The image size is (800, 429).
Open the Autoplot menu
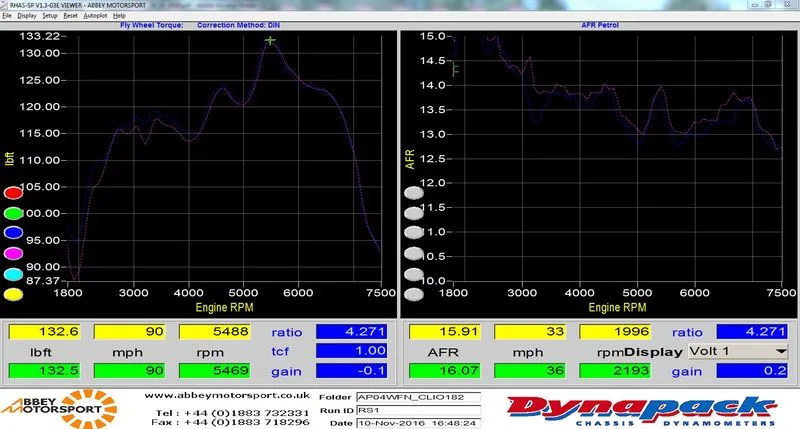[x=95, y=16]
